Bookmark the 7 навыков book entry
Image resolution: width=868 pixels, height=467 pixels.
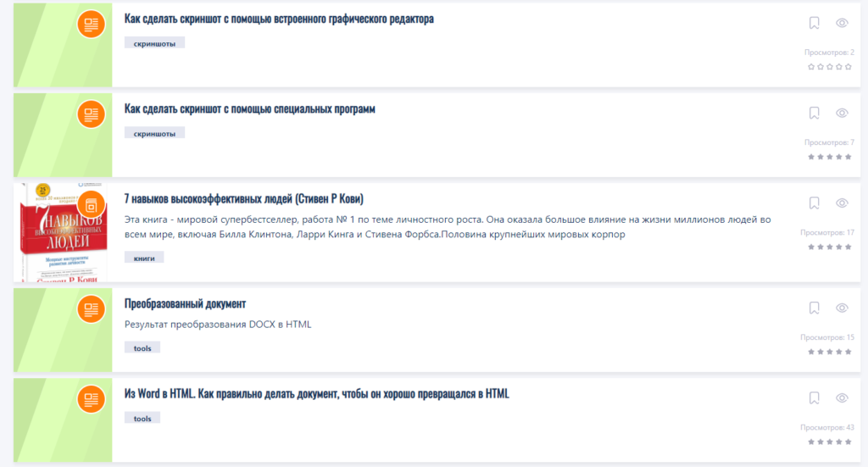[814, 203]
